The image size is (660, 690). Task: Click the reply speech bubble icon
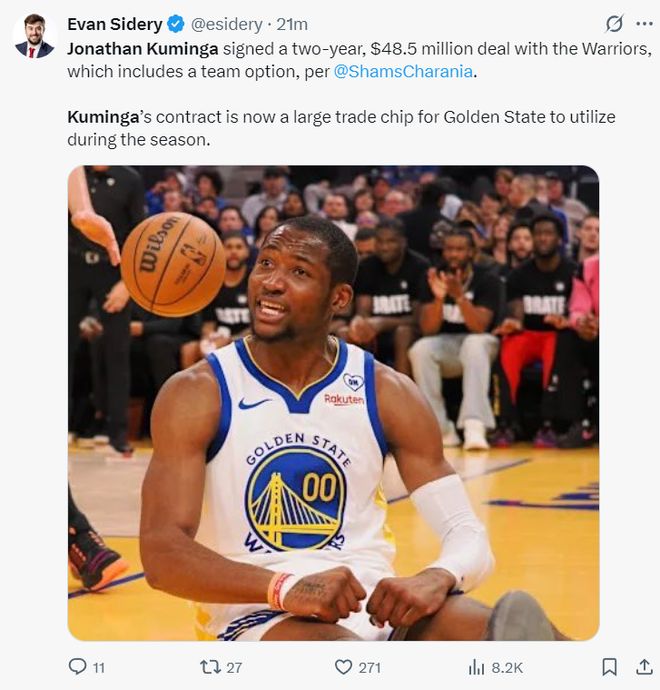(77, 666)
